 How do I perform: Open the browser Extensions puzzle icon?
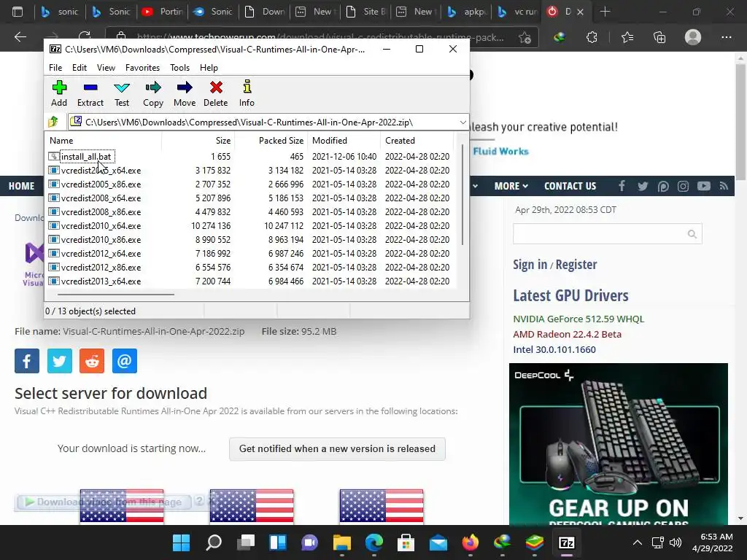click(592, 37)
